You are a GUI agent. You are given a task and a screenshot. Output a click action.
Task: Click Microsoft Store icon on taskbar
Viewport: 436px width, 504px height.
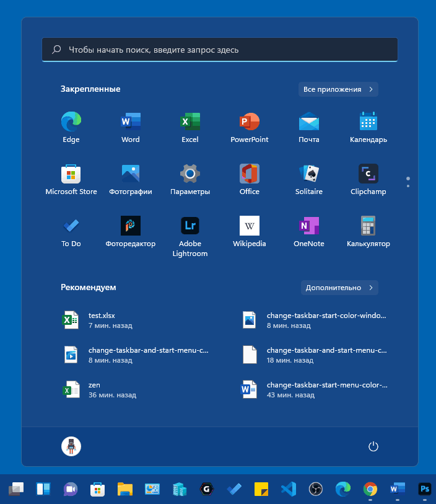[x=98, y=489]
